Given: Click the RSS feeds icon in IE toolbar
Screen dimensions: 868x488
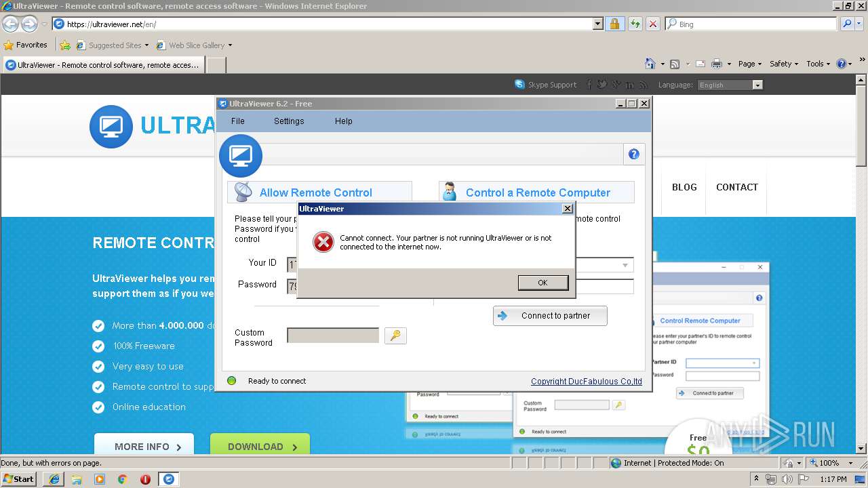Looking at the screenshot, I should click(675, 64).
